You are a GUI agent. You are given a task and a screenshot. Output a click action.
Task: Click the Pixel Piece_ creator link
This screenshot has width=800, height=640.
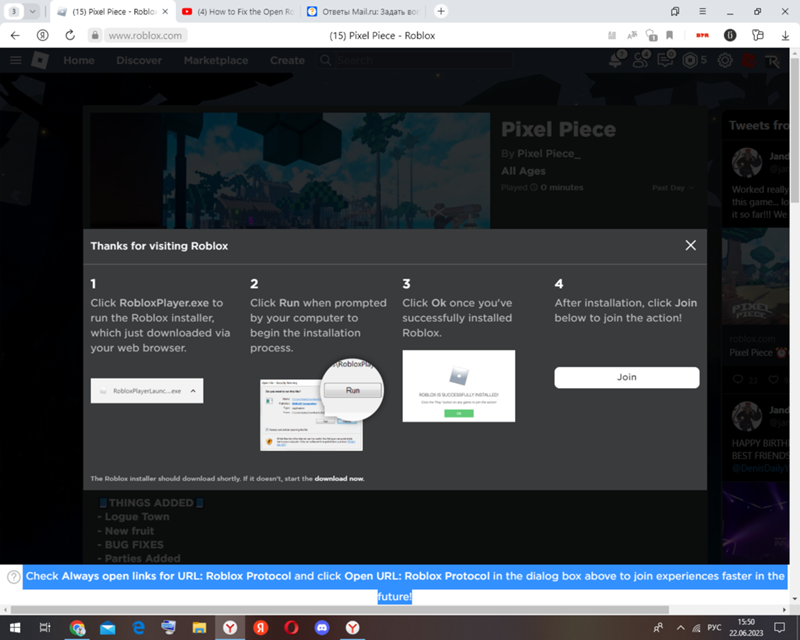[548, 154]
